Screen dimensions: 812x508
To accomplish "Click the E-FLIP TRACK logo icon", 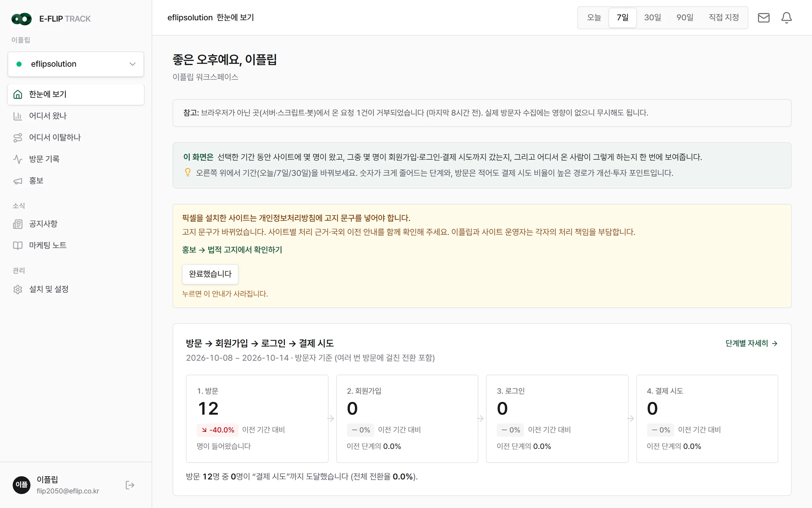I will point(22,19).
